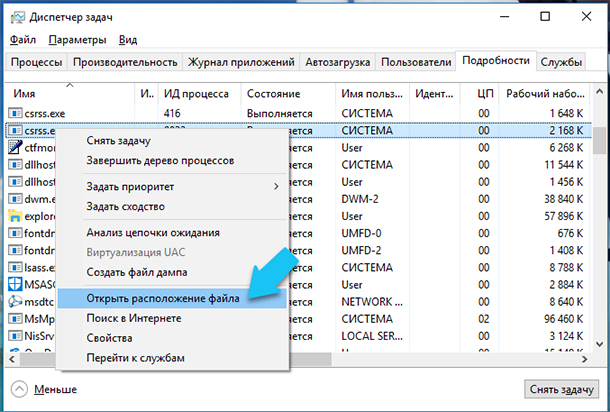Click the Снять задачу button at bottom

(561, 389)
